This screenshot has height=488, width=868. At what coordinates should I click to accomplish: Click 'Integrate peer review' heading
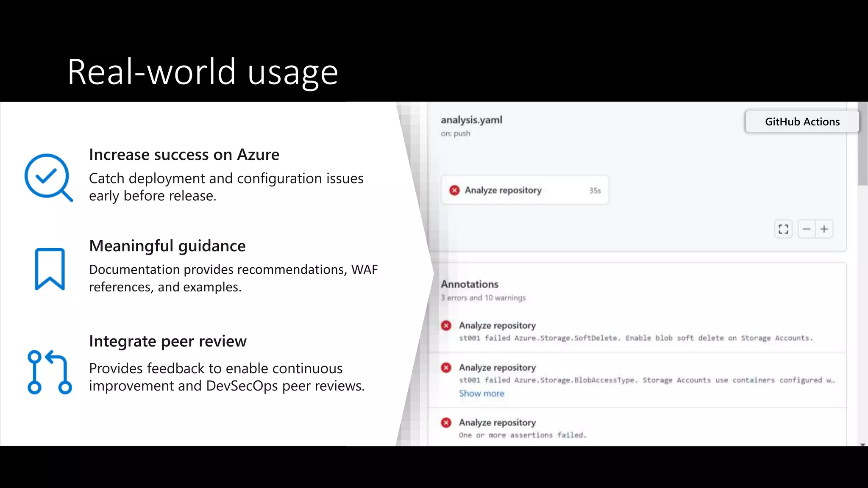(x=168, y=341)
